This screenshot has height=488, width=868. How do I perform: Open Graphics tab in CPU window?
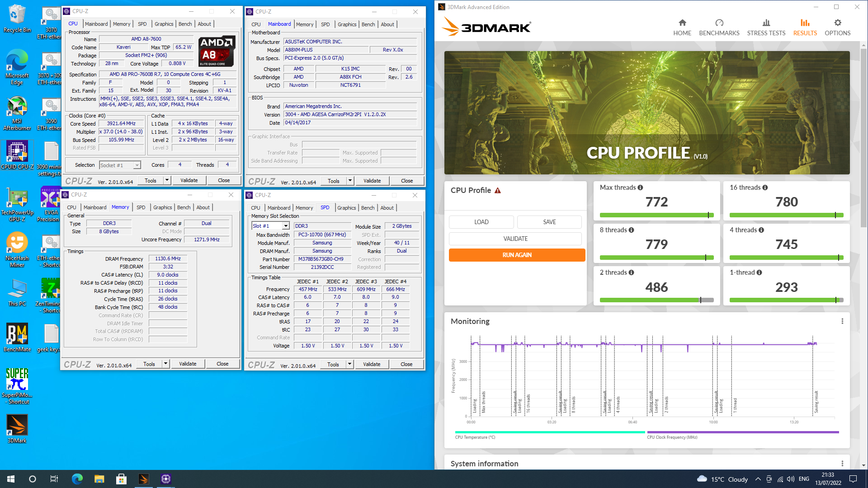[164, 24]
